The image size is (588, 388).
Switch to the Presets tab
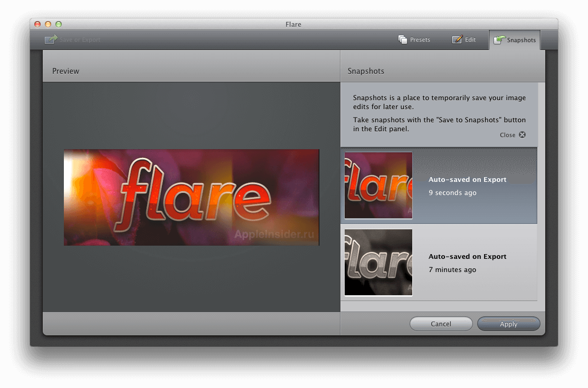pos(414,40)
